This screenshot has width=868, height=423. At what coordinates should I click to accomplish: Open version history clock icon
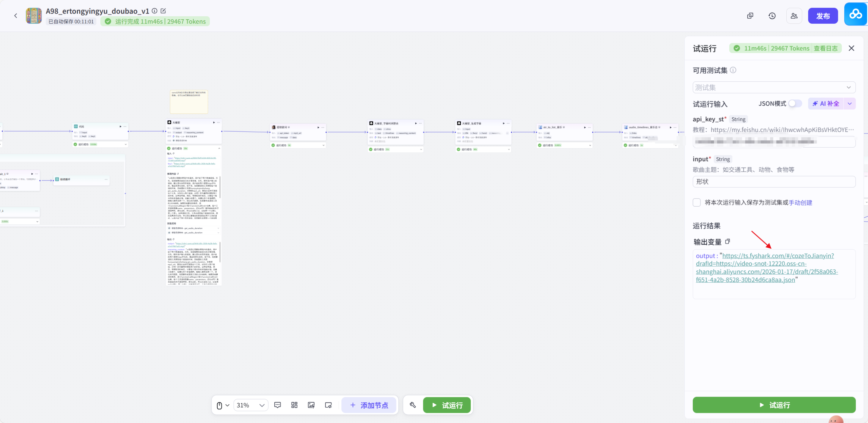[772, 16]
